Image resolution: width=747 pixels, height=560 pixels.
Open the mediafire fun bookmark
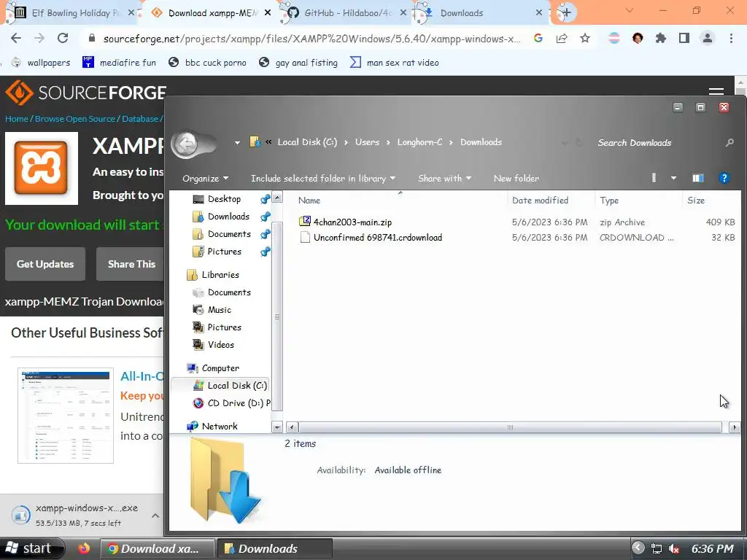click(119, 63)
